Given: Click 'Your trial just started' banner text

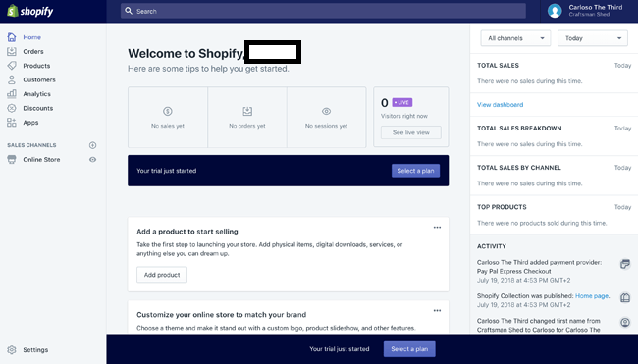Looking at the screenshot, I should pos(167,171).
